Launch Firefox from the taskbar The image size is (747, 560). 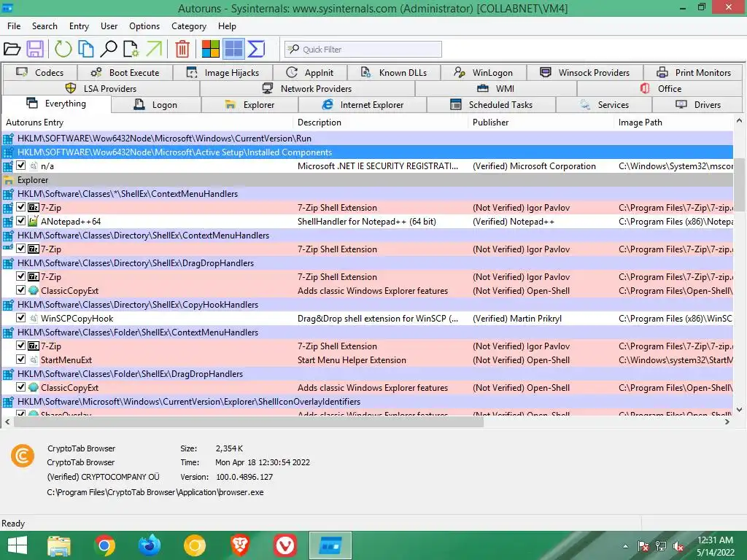tap(150, 545)
